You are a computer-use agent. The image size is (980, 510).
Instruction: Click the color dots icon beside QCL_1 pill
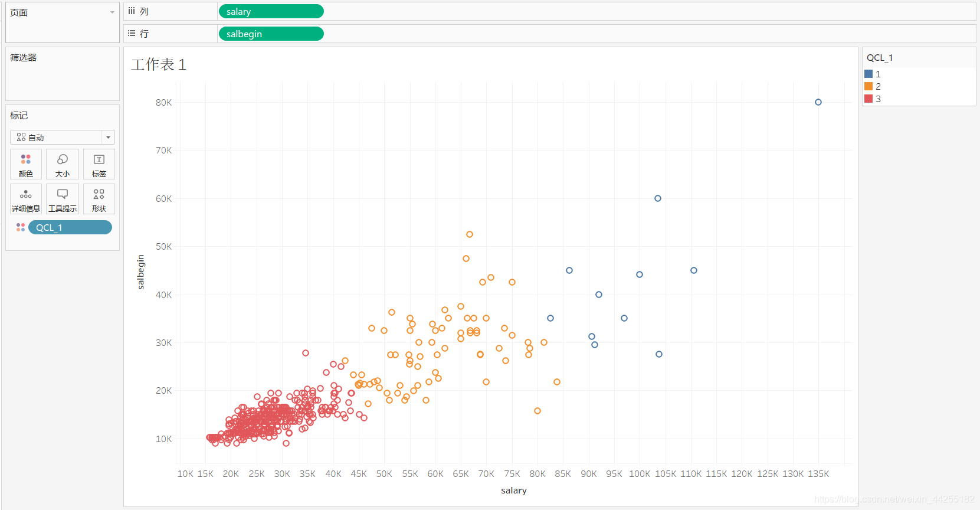coord(21,227)
